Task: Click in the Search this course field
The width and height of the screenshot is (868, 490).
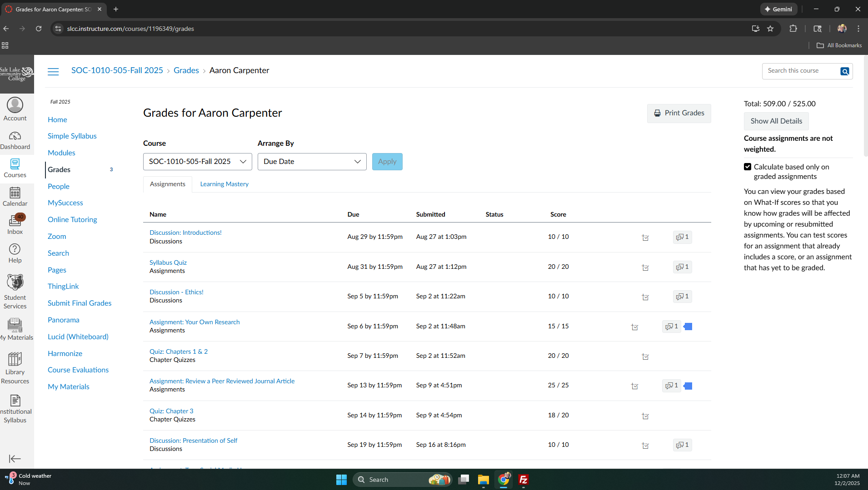Action: pyautogui.click(x=801, y=71)
